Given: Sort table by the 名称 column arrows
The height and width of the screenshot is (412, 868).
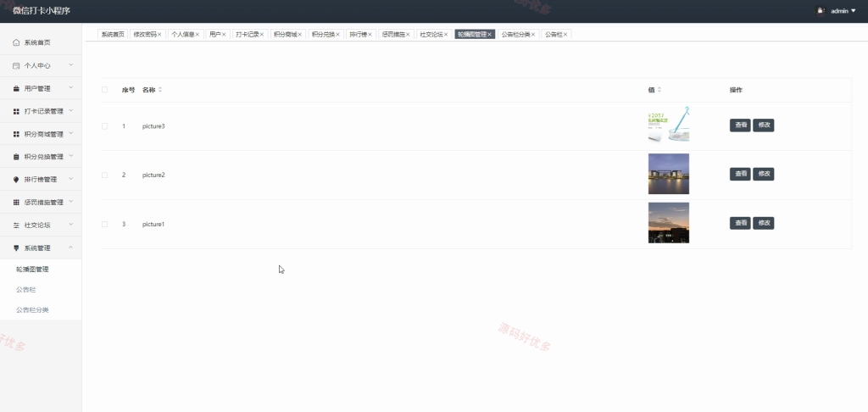Looking at the screenshot, I should [160, 90].
